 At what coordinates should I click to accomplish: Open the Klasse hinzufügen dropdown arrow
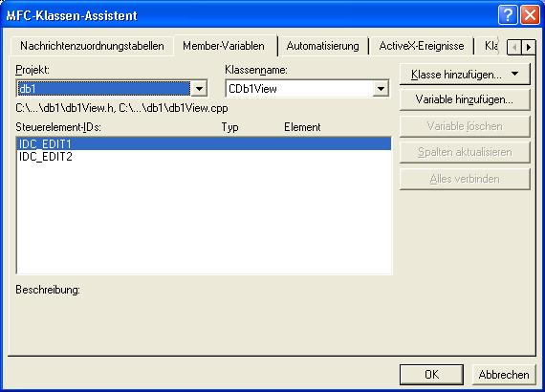pyautogui.click(x=514, y=74)
